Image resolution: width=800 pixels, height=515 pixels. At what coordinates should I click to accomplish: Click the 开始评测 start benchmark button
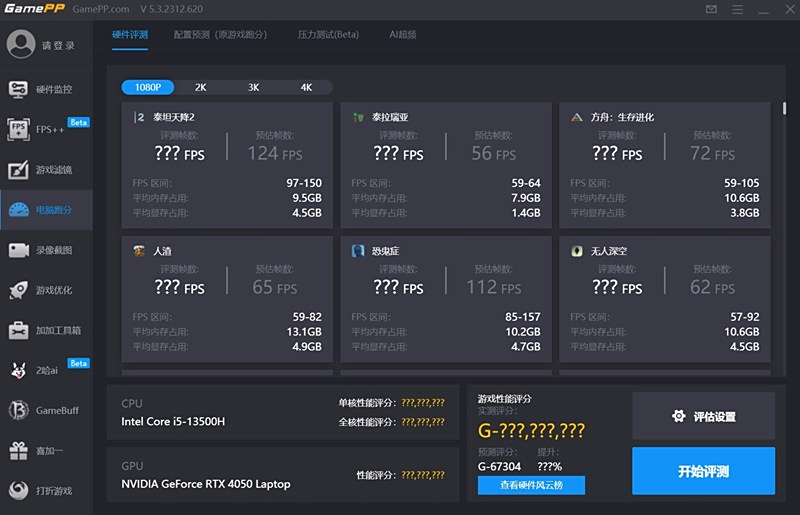(703, 471)
